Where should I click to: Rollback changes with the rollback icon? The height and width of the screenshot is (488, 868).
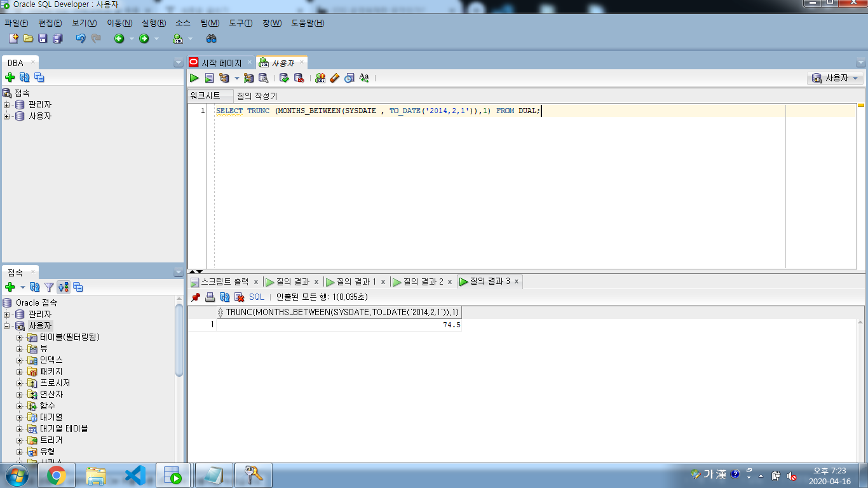click(x=299, y=78)
